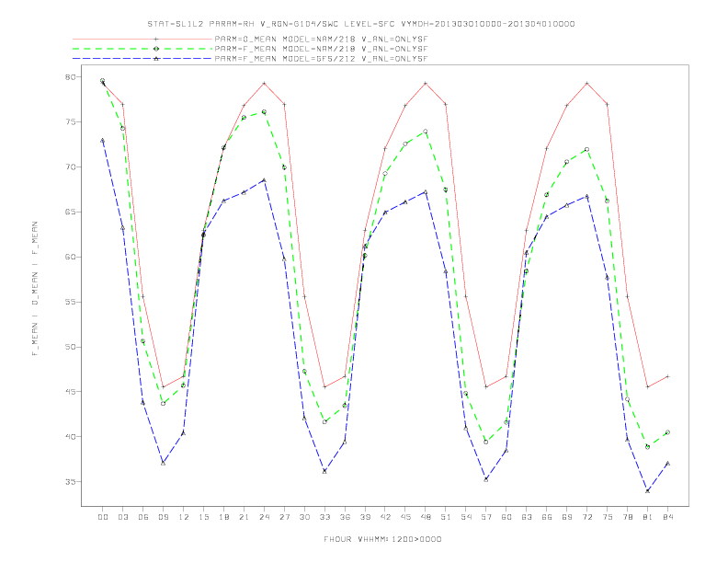Click the y-axis tick value 65

(x=71, y=212)
